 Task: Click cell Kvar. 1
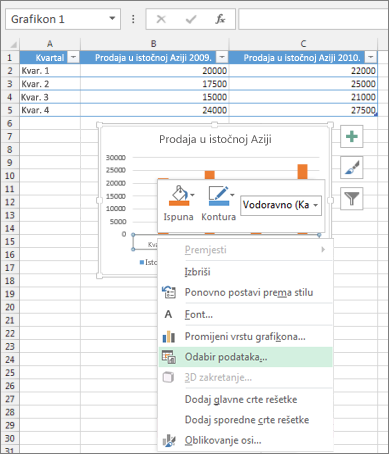(50, 71)
